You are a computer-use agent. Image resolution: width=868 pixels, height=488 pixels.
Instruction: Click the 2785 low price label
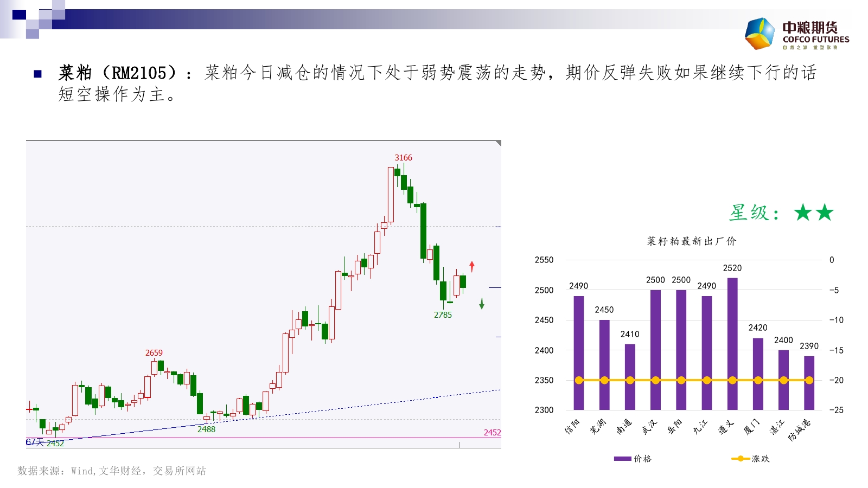click(443, 315)
